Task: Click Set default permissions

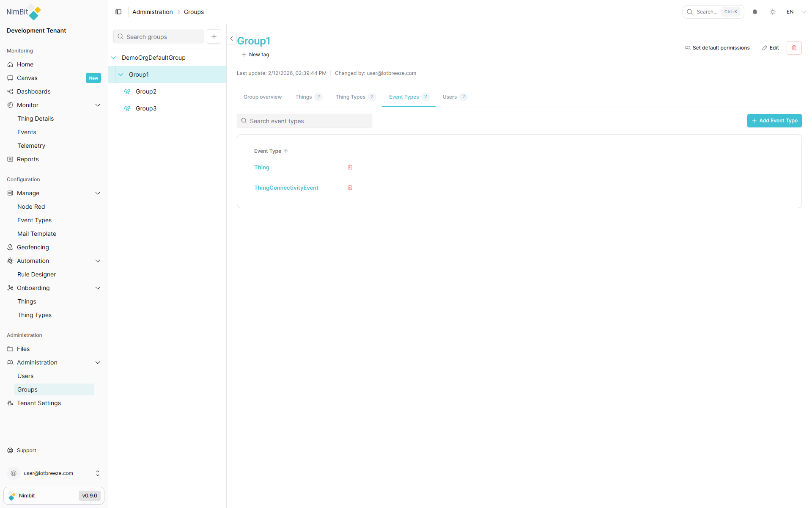Action: coord(717,48)
